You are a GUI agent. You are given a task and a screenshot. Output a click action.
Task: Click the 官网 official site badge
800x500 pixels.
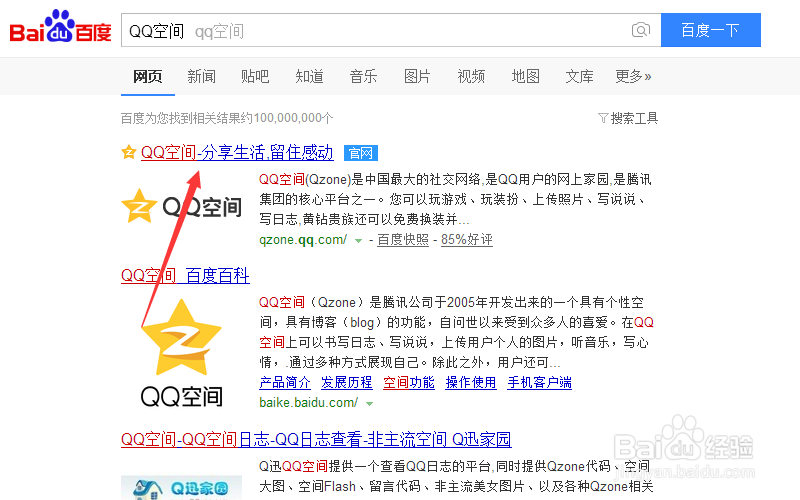pyautogui.click(x=361, y=153)
